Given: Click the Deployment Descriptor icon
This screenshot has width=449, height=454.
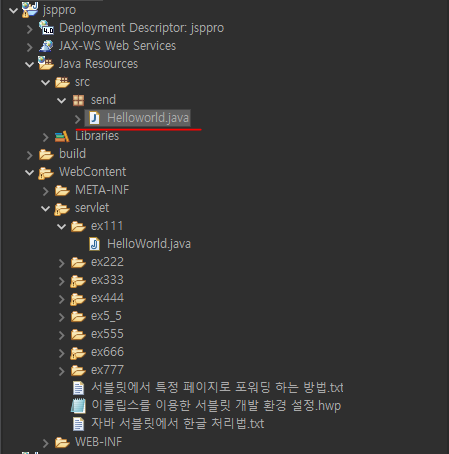Looking at the screenshot, I should 46,28.
